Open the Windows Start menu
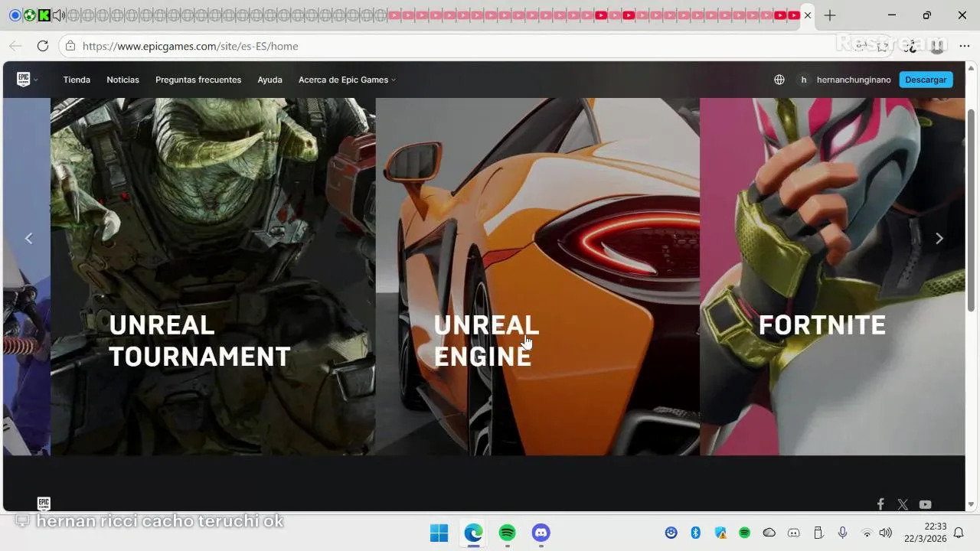Screen dimensions: 980x551 tap(439, 533)
